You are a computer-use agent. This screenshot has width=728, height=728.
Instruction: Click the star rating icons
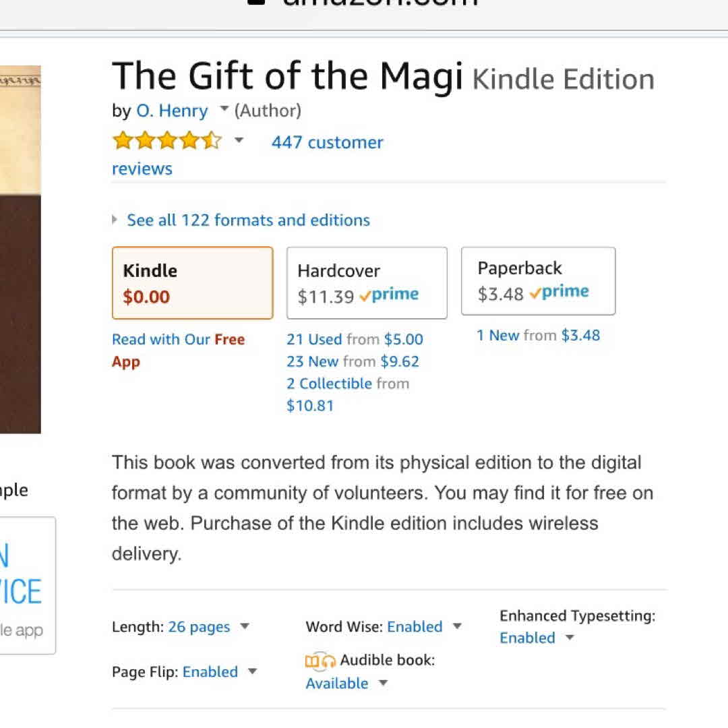point(166,141)
